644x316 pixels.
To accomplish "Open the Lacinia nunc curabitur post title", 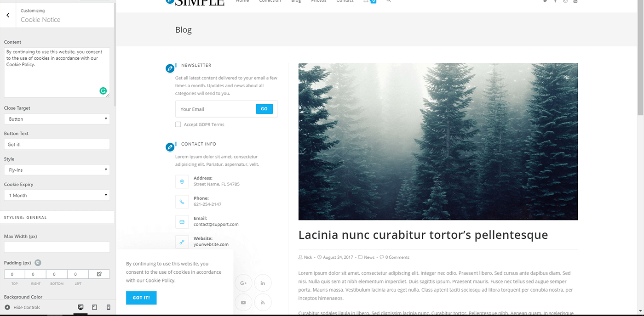I will (x=423, y=235).
